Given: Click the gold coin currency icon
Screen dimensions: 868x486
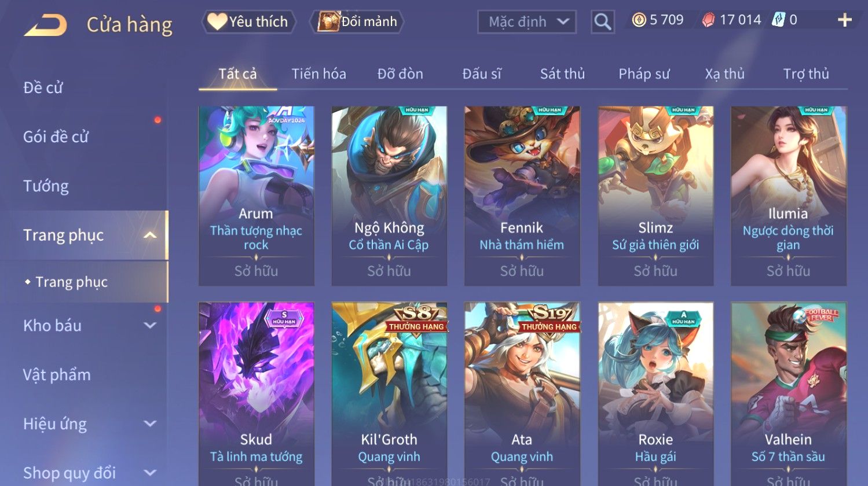Looking at the screenshot, I should click(639, 21).
